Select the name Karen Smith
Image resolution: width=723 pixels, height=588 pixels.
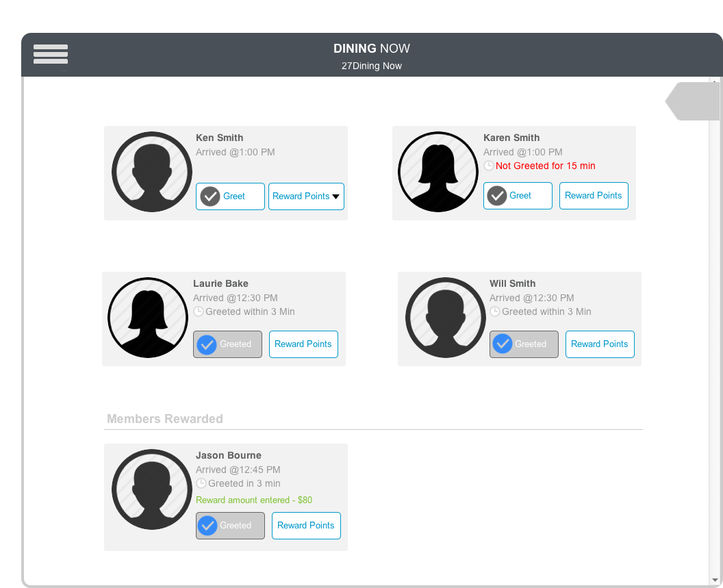511,138
